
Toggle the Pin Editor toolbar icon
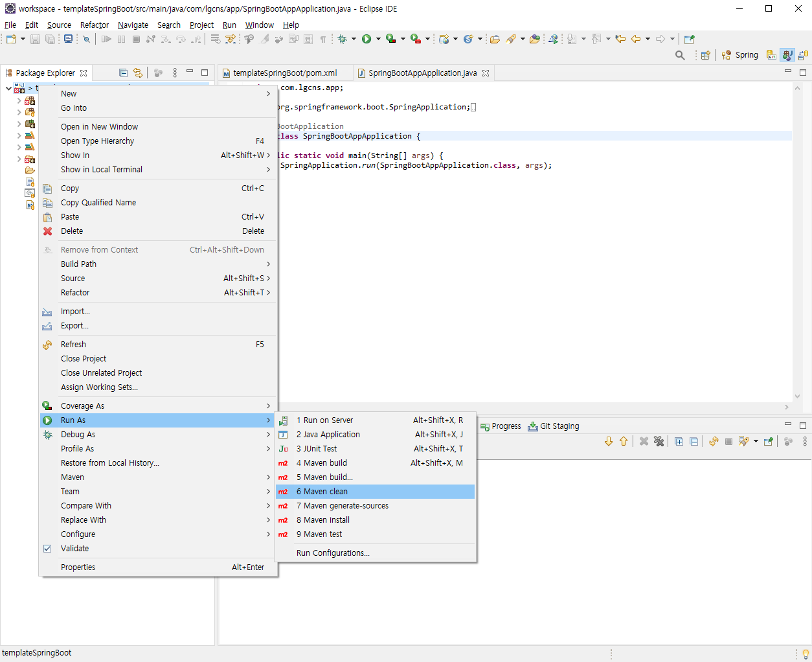[689, 39]
